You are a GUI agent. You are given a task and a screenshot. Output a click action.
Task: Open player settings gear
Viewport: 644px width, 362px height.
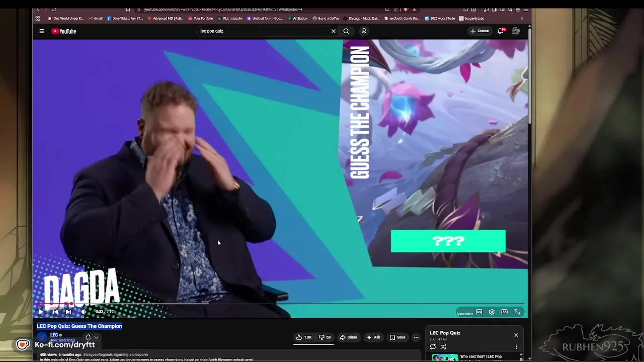click(x=492, y=312)
